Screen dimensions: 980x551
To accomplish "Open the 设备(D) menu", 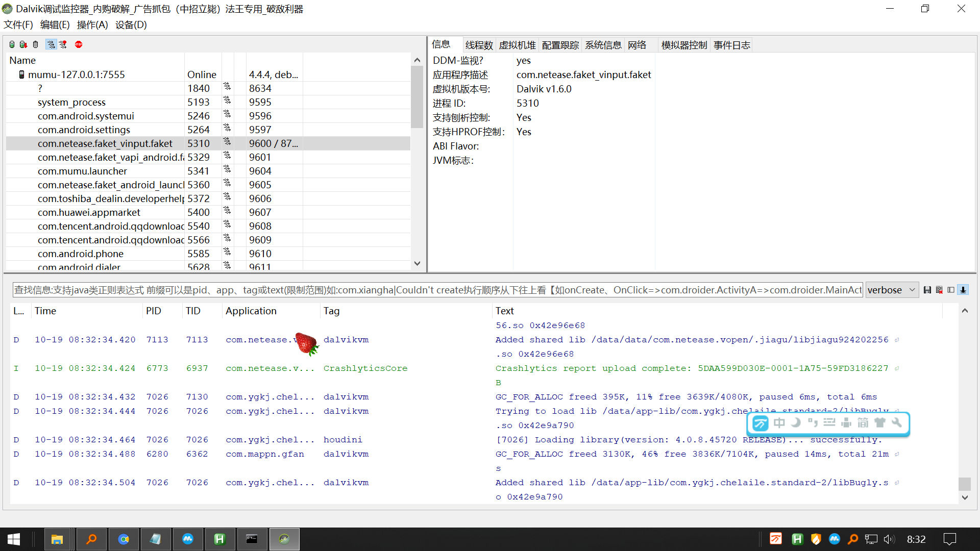I will (x=131, y=24).
